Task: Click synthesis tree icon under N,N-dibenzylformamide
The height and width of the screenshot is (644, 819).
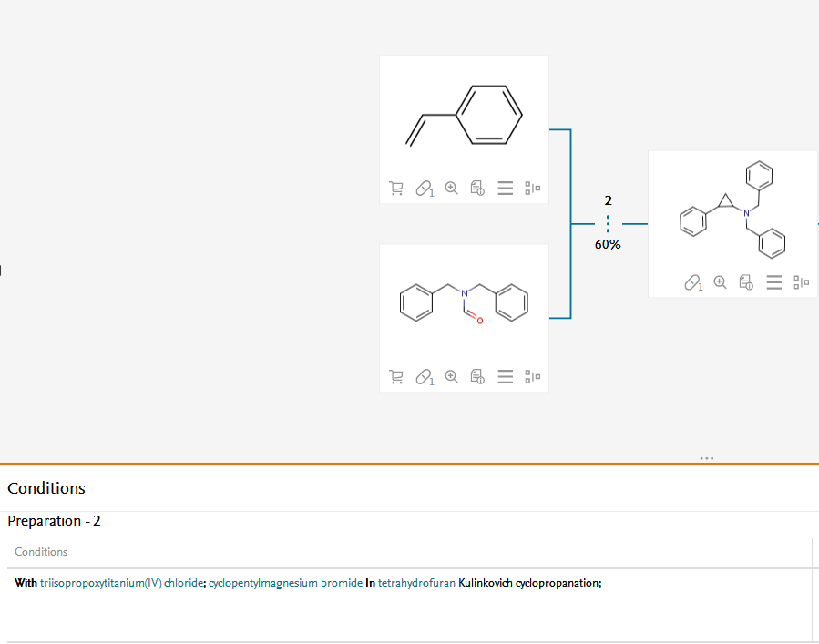Action: [533, 376]
